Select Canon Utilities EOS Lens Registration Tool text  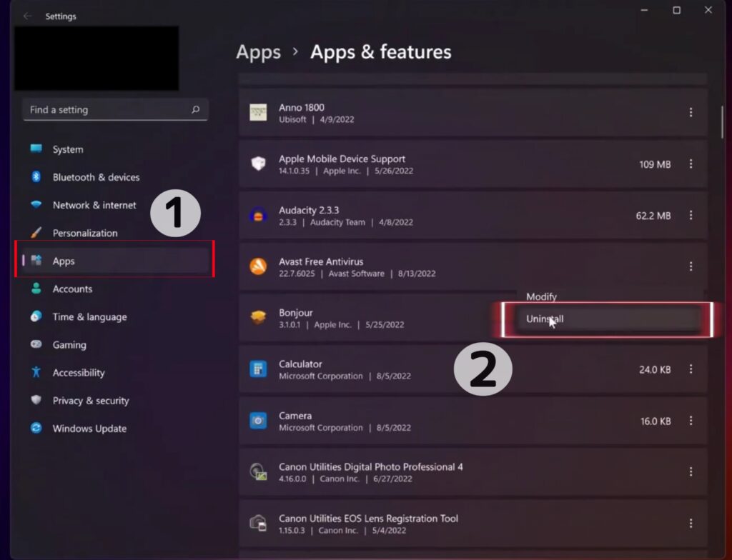tap(368, 519)
